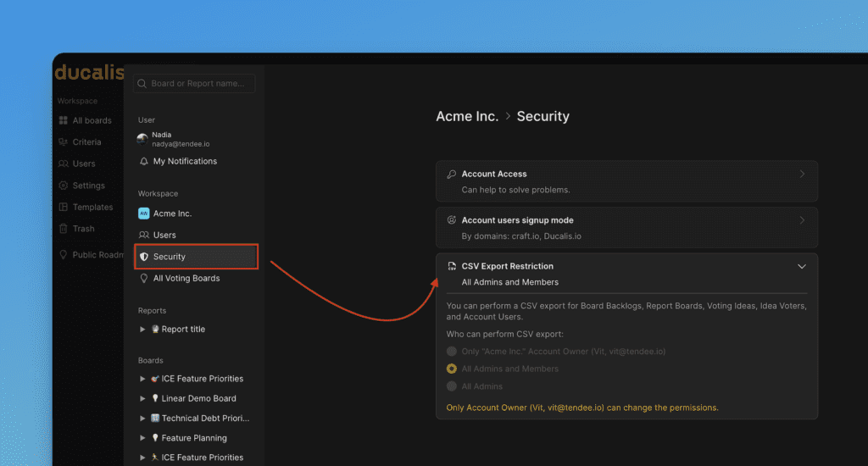Click the Board or Report name search field
Image resolution: width=868 pixels, height=466 pixels.
(x=201, y=83)
